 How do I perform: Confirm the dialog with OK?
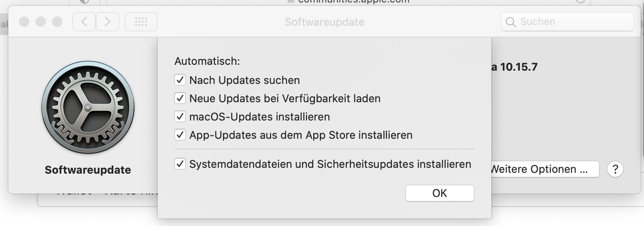click(x=439, y=193)
